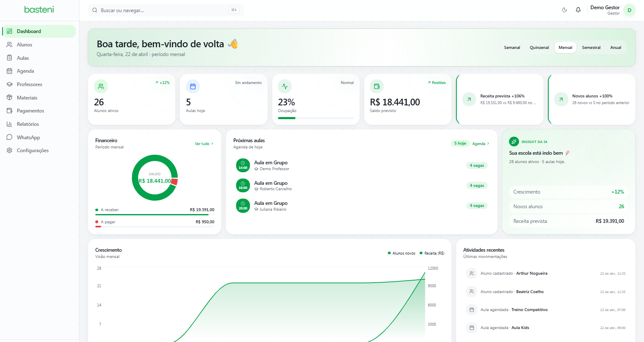Click 4 vagas badge for 20:00 class
The image size is (644, 342).
(477, 206)
